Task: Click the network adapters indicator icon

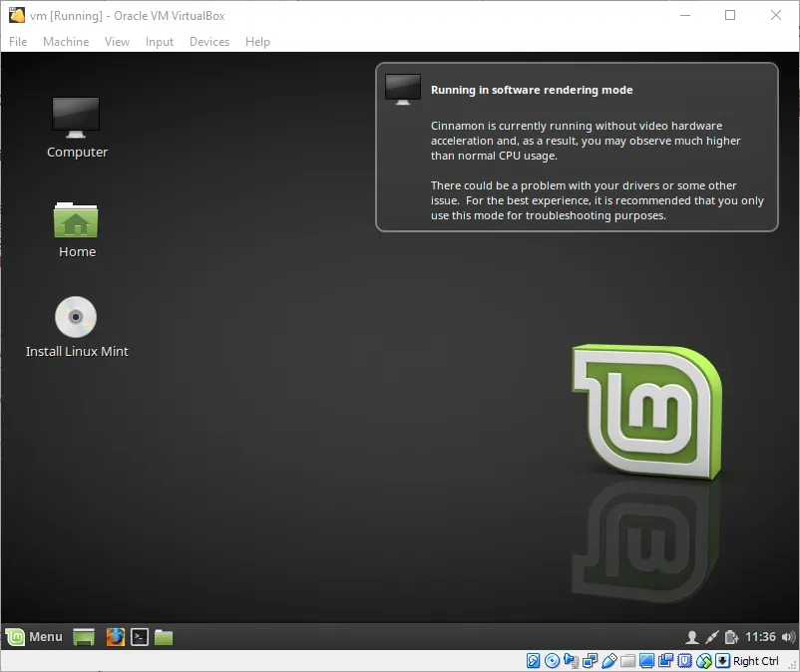Action: (x=590, y=661)
